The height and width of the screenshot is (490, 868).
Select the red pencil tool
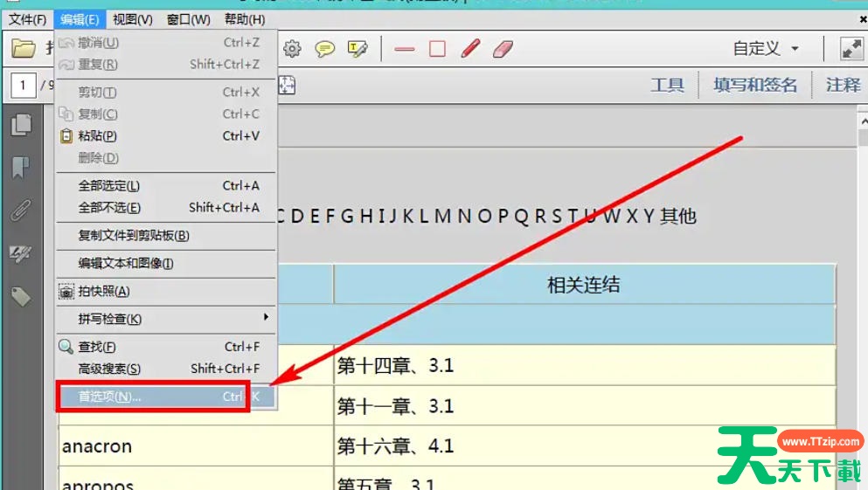pyautogui.click(x=470, y=49)
